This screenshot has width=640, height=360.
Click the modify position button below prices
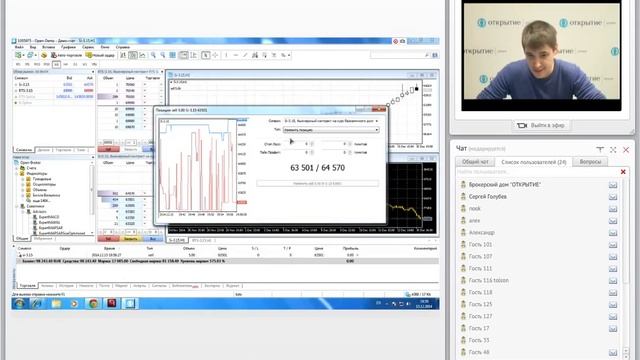(318, 184)
